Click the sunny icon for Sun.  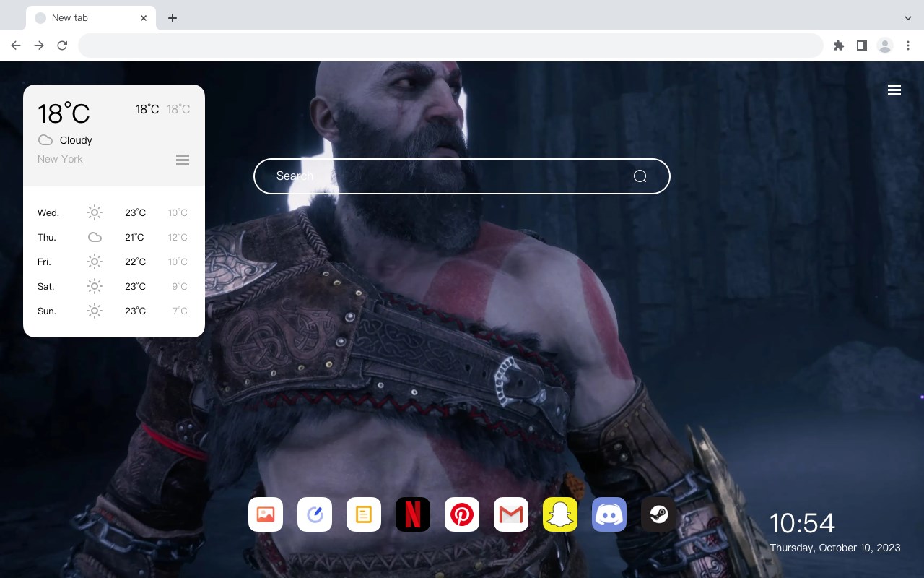click(x=95, y=311)
